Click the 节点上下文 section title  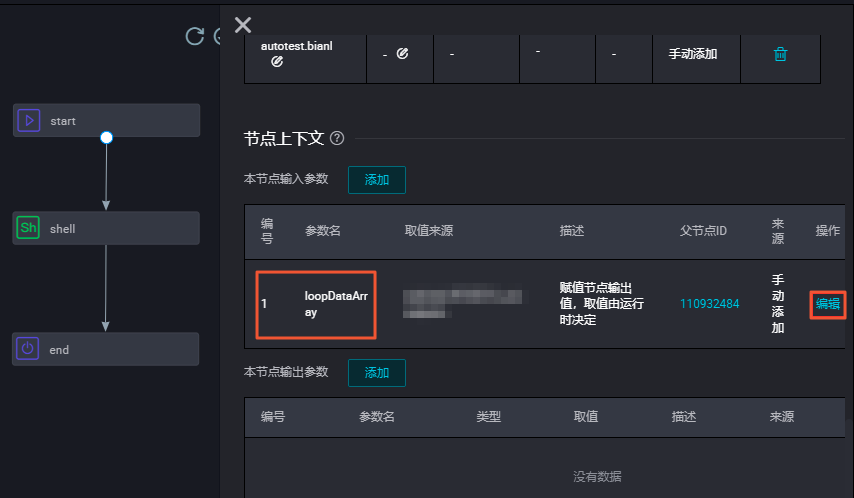pos(284,138)
